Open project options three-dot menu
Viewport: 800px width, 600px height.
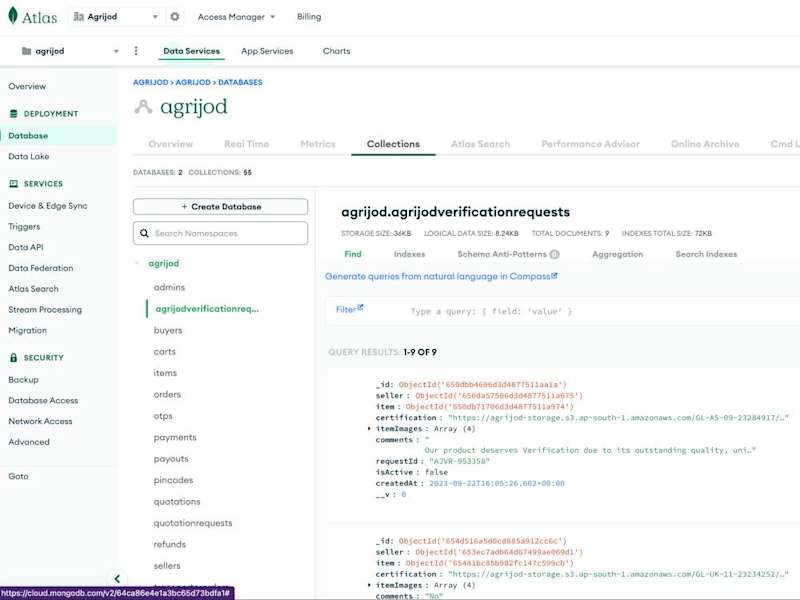pos(136,51)
